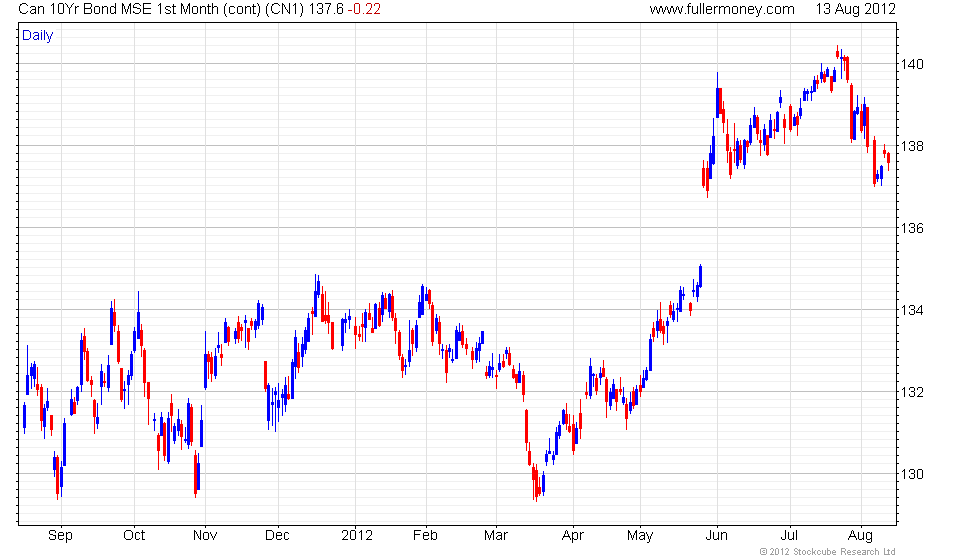Click the 'Apr' month axis label

point(572,536)
